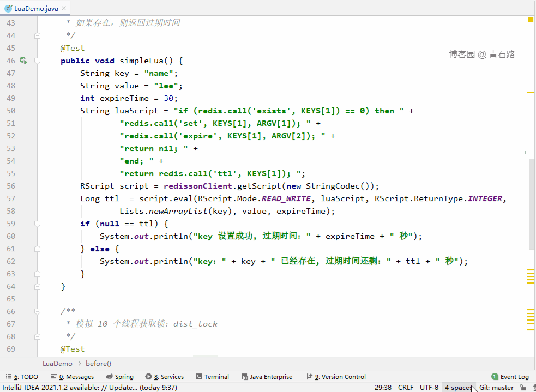
Task: Click the number 30 on line 49
Action: pyautogui.click(x=168, y=99)
